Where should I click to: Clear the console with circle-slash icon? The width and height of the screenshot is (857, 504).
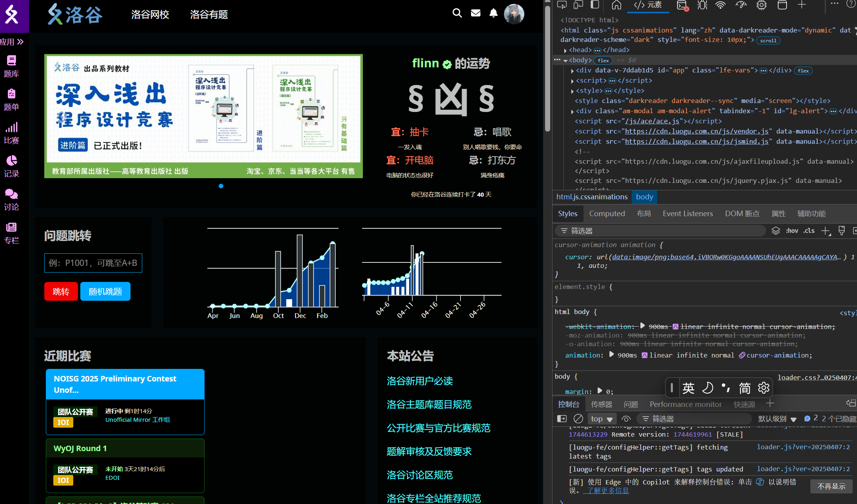pyautogui.click(x=578, y=419)
